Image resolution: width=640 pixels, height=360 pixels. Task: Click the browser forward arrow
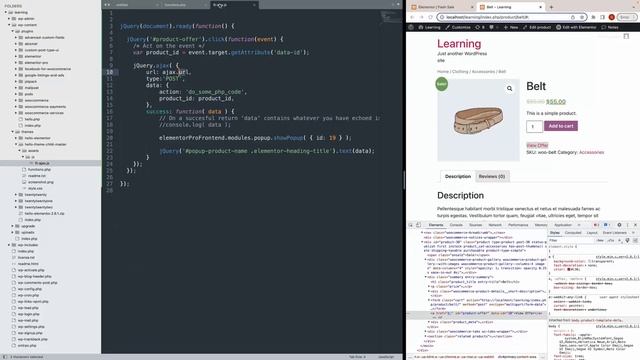coord(421,17)
